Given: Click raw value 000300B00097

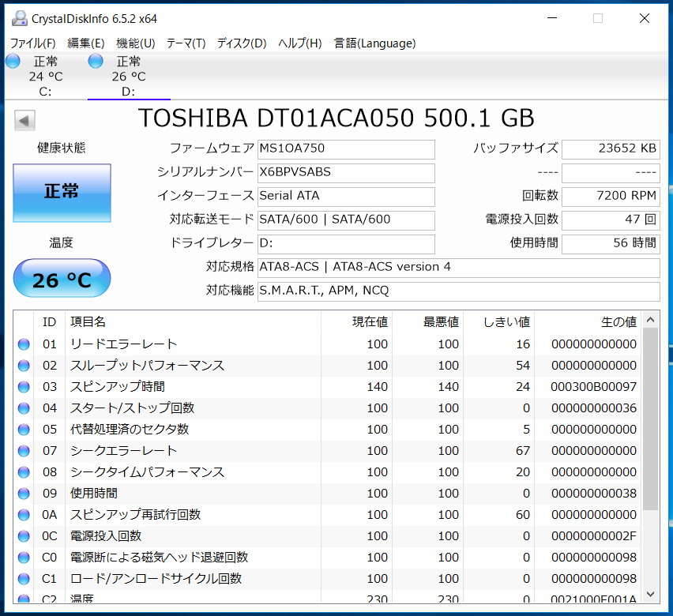Looking at the screenshot, I should pos(593,387).
